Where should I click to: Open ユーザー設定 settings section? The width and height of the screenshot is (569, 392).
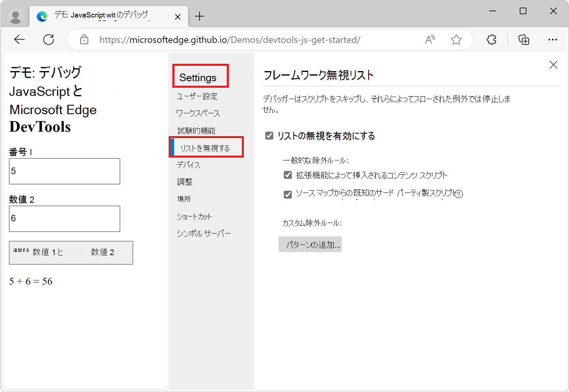(197, 96)
